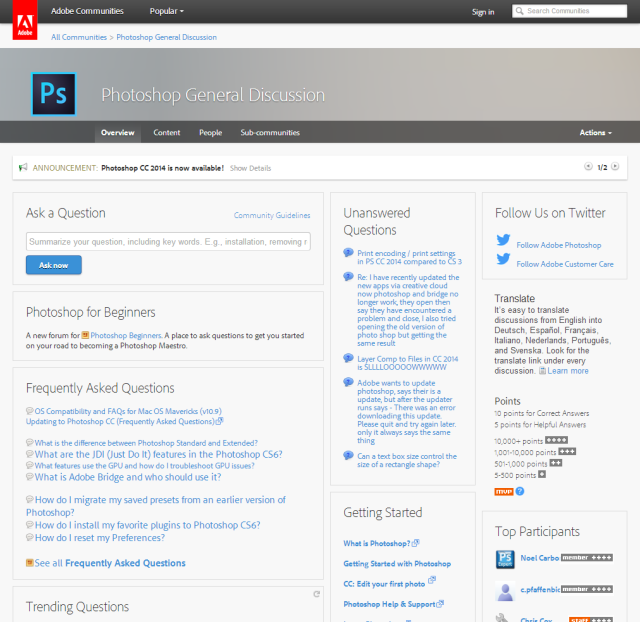Click the four-star 10,000+ points badge
This screenshot has height=622, width=640.
[x=556, y=440]
